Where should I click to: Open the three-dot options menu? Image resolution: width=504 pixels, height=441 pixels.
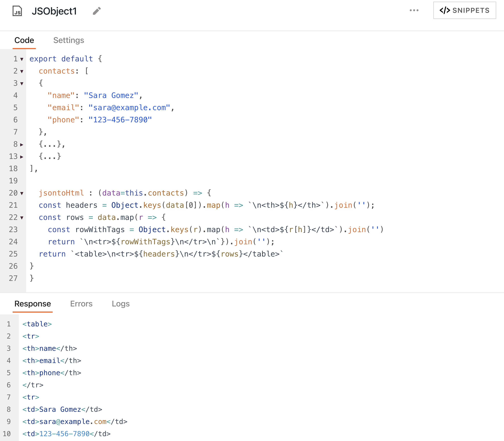414,10
